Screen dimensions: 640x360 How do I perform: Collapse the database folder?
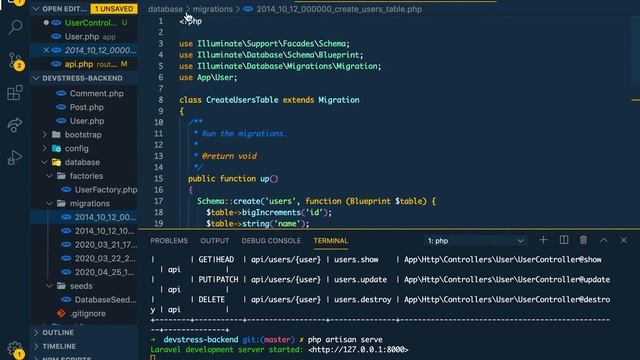[45, 162]
